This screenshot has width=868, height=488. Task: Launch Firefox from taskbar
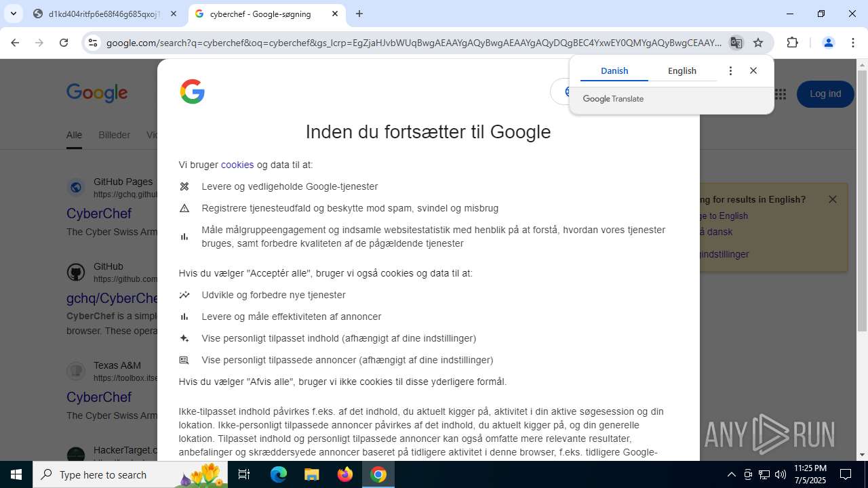(x=345, y=474)
